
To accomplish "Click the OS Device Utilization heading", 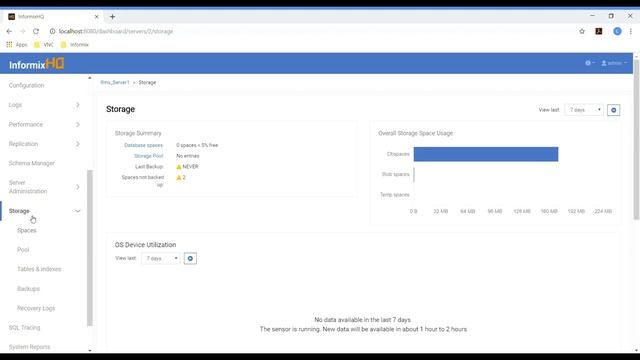I will pyautogui.click(x=145, y=245).
